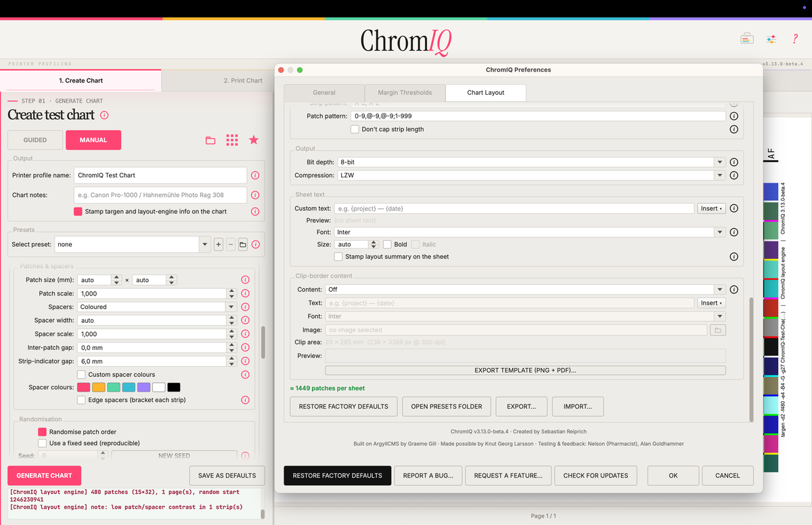Toggle Randomise patch order checkbox
This screenshot has width=812, height=525.
tap(42, 432)
